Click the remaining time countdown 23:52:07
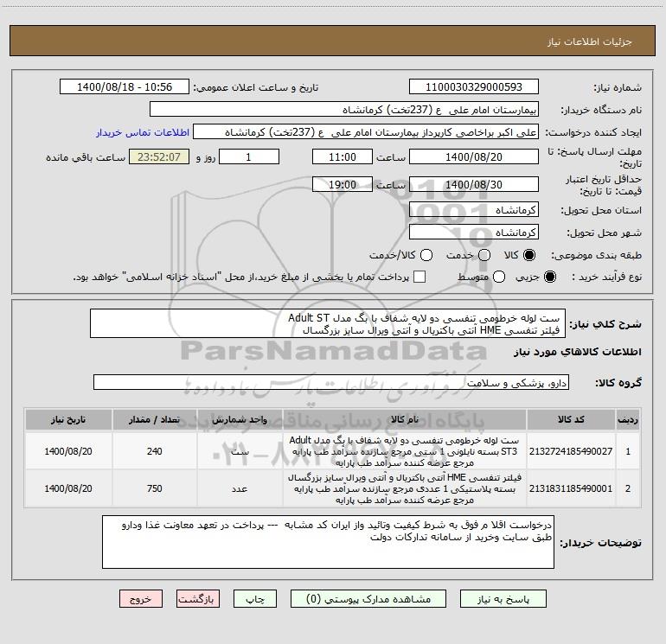Image resolution: width=666 pixels, height=644 pixels. [x=159, y=156]
